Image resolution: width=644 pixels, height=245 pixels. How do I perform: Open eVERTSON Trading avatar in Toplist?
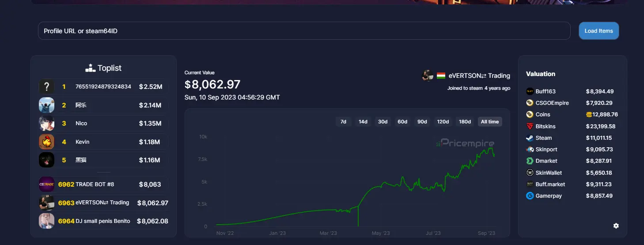click(x=46, y=203)
